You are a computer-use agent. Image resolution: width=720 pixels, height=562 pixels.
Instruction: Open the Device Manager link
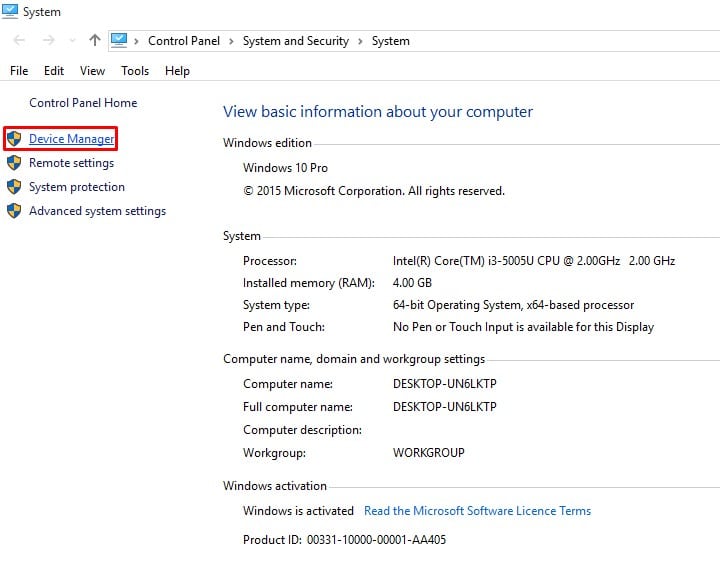coord(71,139)
